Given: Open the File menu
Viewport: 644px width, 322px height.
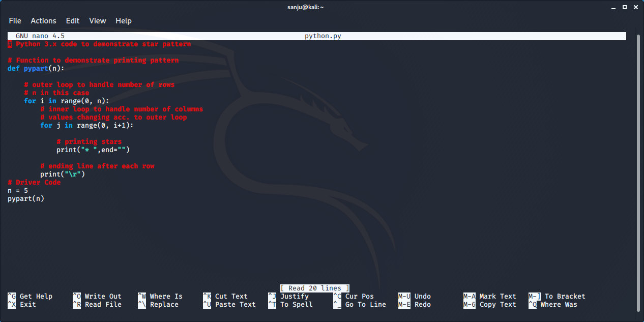Looking at the screenshot, I should (x=15, y=21).
